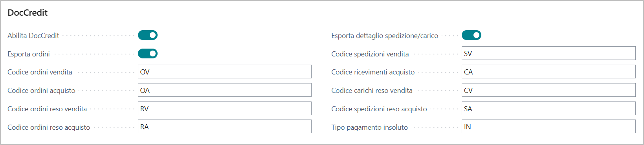Click the Esporta dettaglio spedizione/carico label

tap(385, 36)
